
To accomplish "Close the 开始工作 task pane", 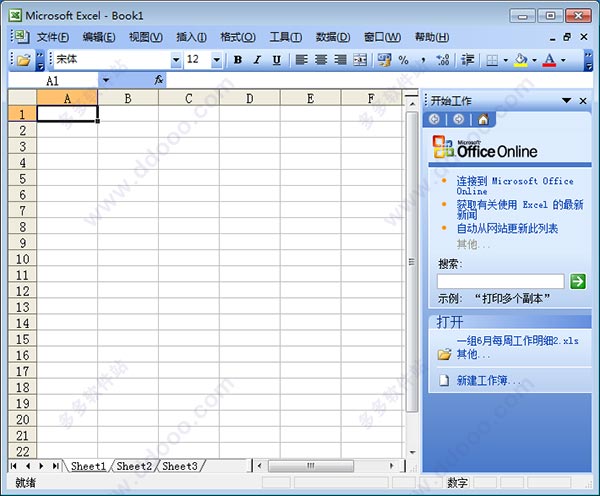I will [583, 101].
